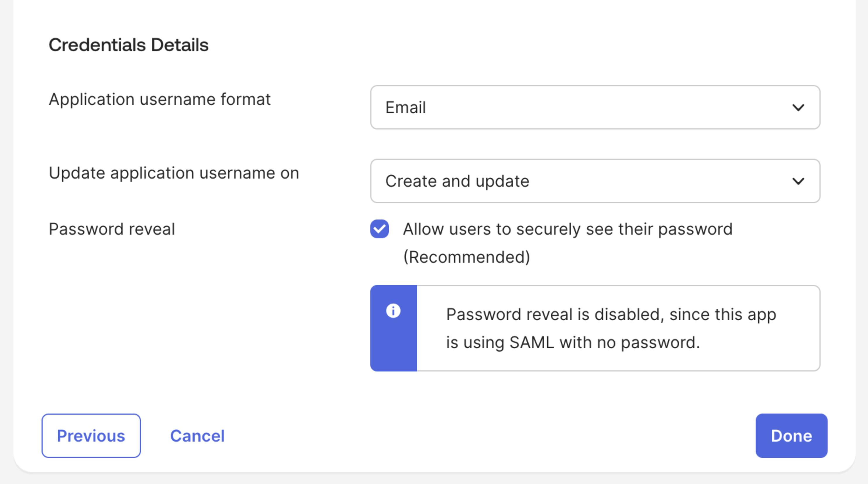This screenshot has width=868, height=484.
Task: Click the checkmark inside the Password reveal checkbox
Action: tap(379, 229)
